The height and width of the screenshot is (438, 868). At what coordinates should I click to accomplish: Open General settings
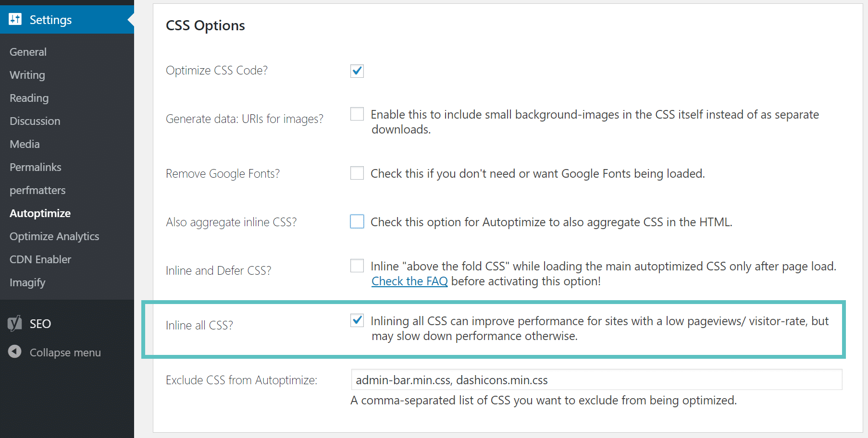(28, 51)
